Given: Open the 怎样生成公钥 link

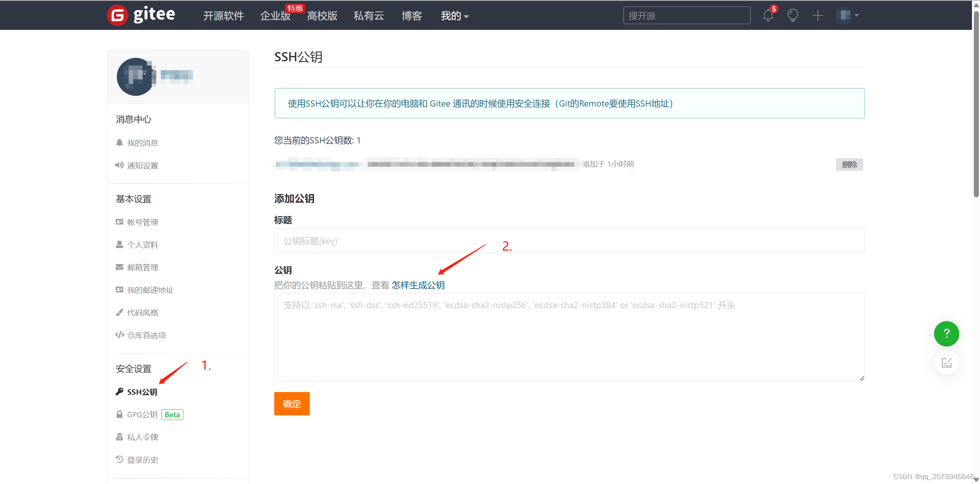Looking at the screenshot, I should pos(418,285).
